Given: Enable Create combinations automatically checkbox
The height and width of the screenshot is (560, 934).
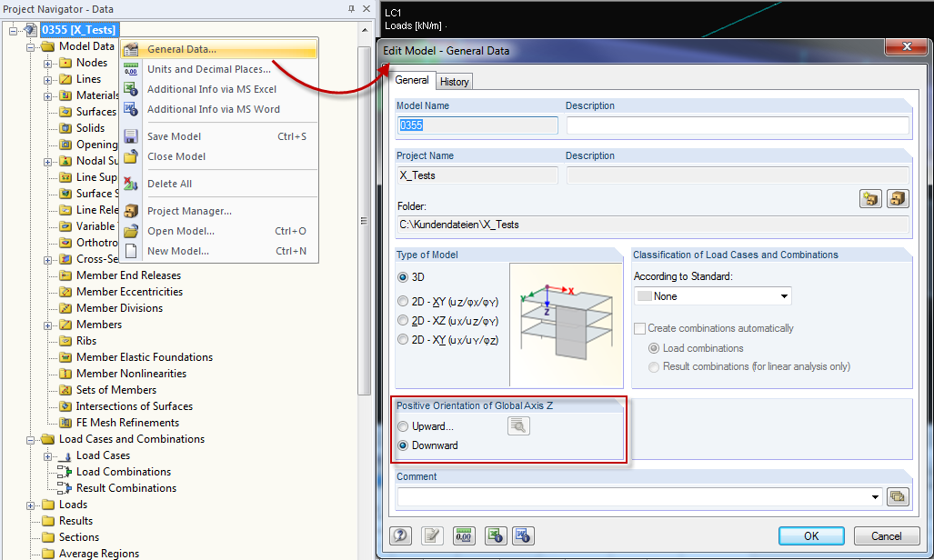Looking at the screenshot, I should click(x=639, y=328).
